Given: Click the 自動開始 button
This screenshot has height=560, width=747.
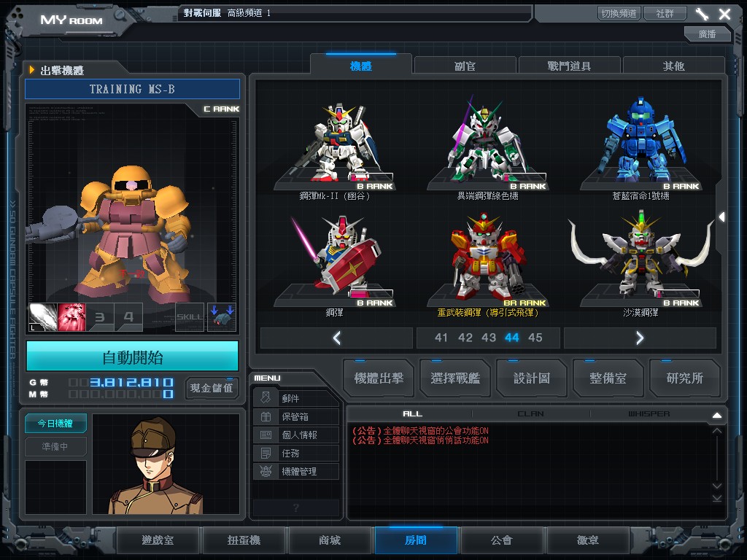Looking at the screenshot, I should pos(133,357).
